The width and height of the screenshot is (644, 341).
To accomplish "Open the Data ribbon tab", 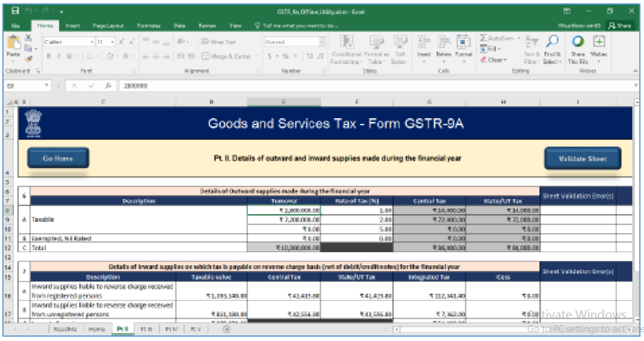I will click(179, 25).
